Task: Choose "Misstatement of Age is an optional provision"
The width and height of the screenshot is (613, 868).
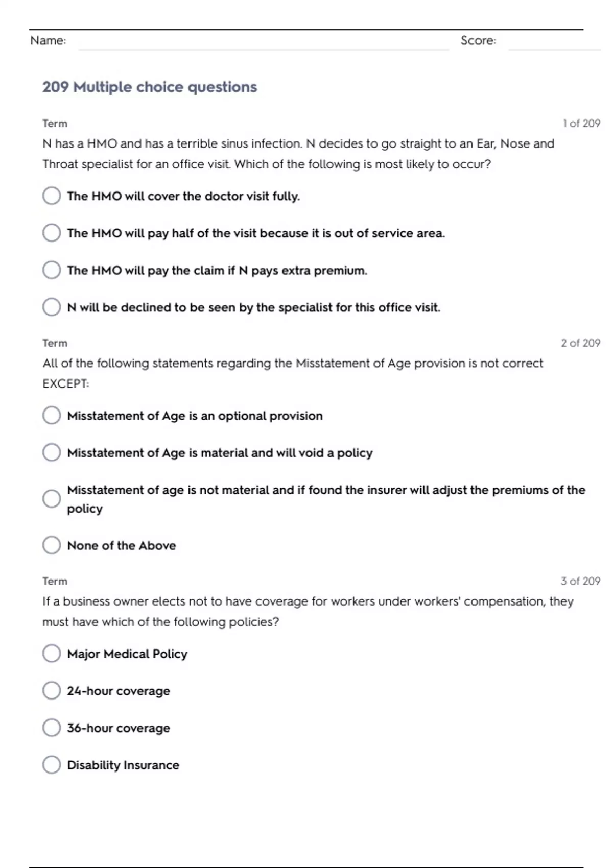Action: 52,416
